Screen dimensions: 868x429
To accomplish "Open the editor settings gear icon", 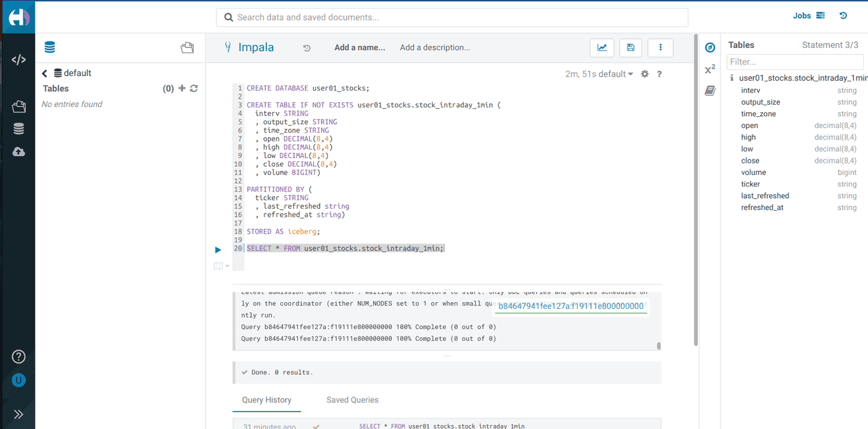I will click(645, 74).
